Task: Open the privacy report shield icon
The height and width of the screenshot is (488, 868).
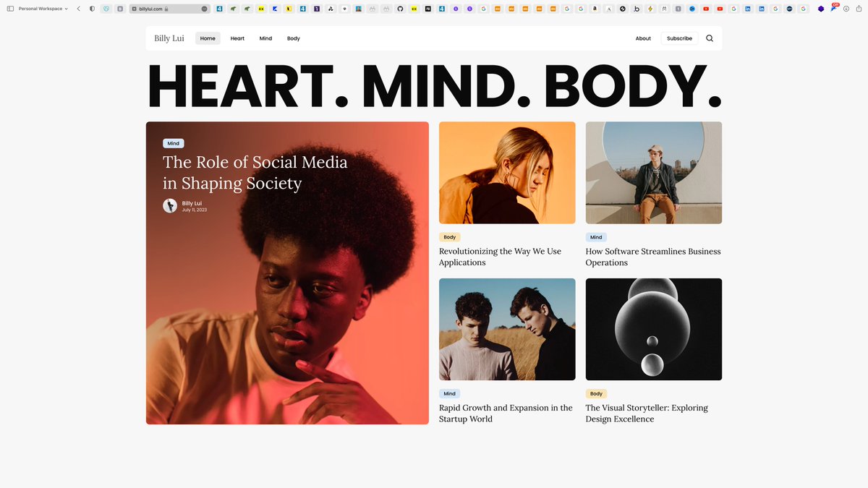Action: pos(92,9)
